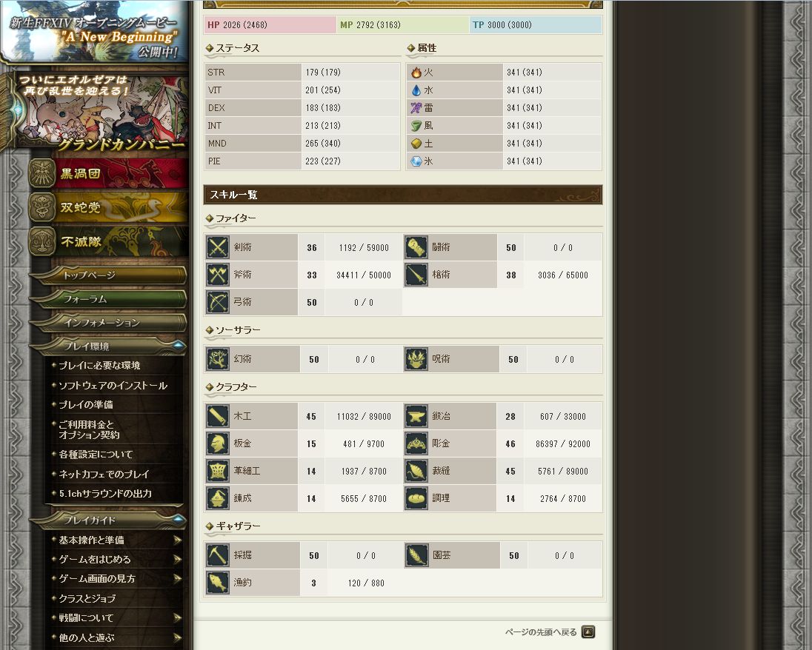Expand the 戦闘について submenu arrow
Image resolution: width=812 pixels, height=650 pixels.
177,618
